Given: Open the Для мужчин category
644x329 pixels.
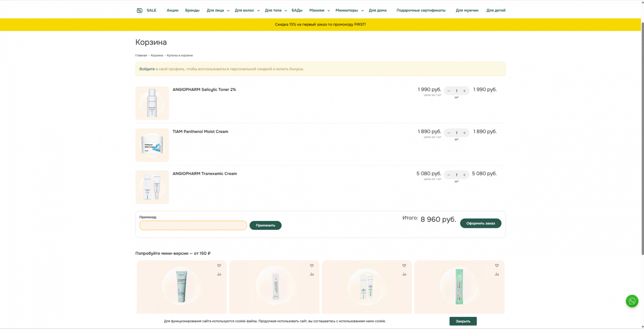Looking at the screenshot, I should click(467, 10).
